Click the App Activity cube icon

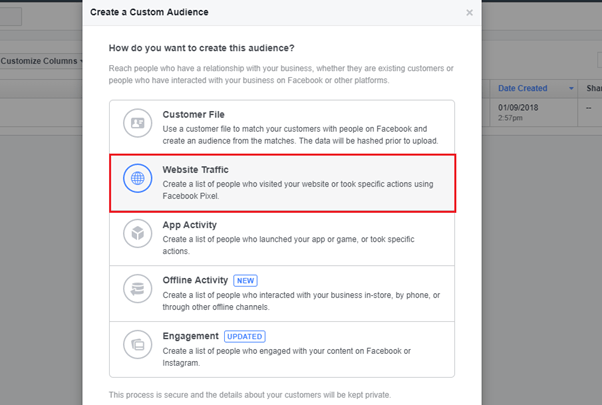point(137,233)
